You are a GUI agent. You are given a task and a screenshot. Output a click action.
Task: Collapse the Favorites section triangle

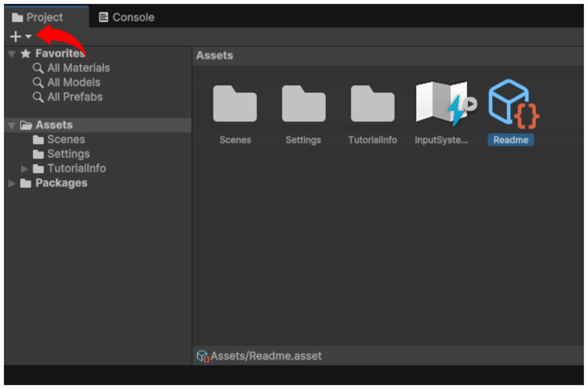pyautogui.click(x=12, y=54)
